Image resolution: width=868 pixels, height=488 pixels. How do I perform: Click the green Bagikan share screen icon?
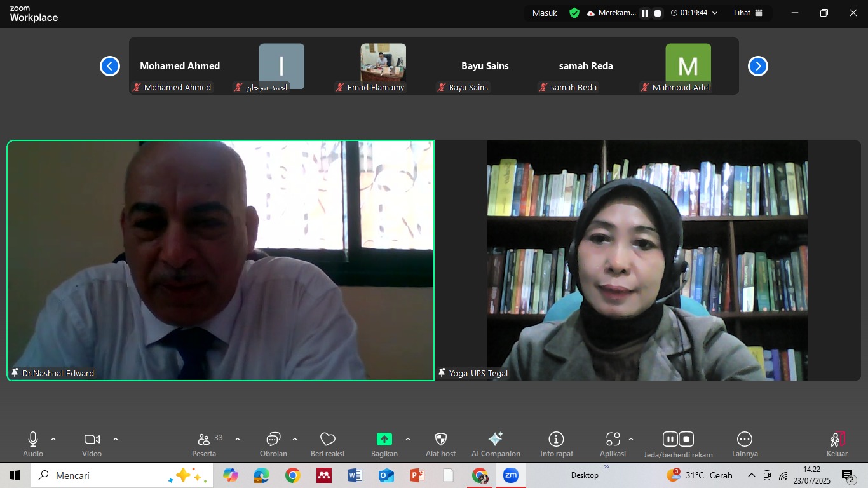[384, 439]
